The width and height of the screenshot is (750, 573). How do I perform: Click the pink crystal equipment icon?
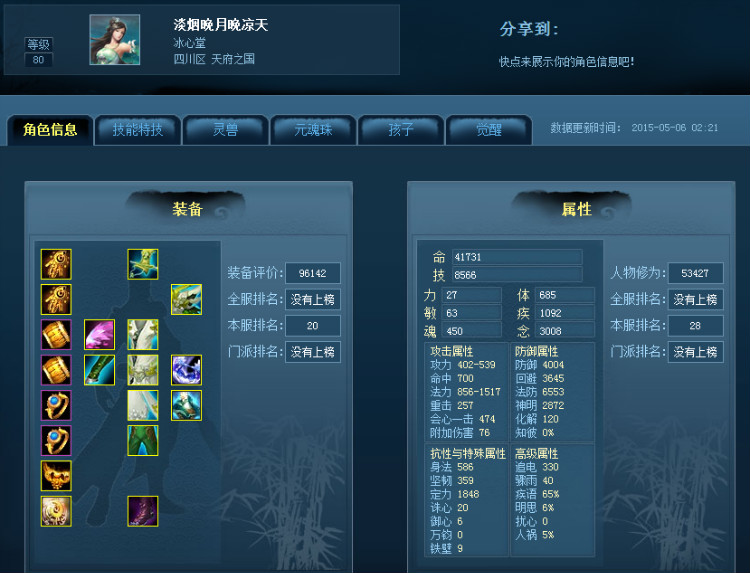pos(99,334)
